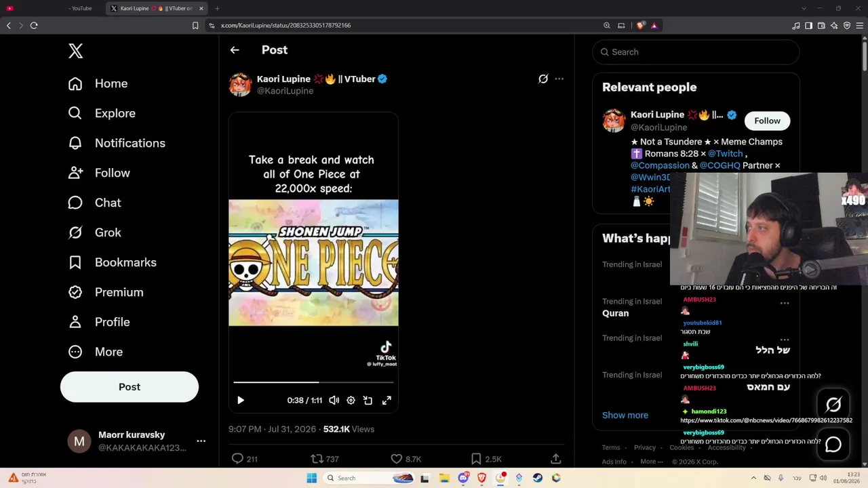868x488 pixels.
Task: Open Kaori Lupine's avatar on the post
Action: pos(240,85)
